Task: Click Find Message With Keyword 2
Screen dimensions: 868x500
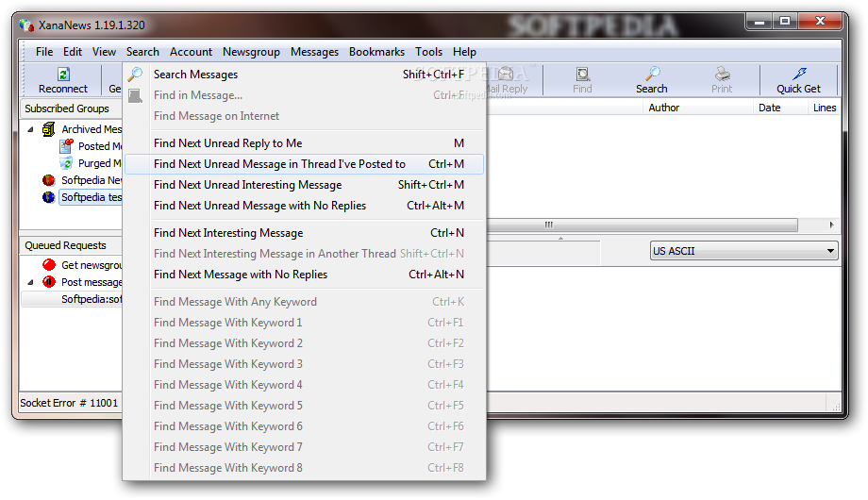Action: [x=305, y=343]
